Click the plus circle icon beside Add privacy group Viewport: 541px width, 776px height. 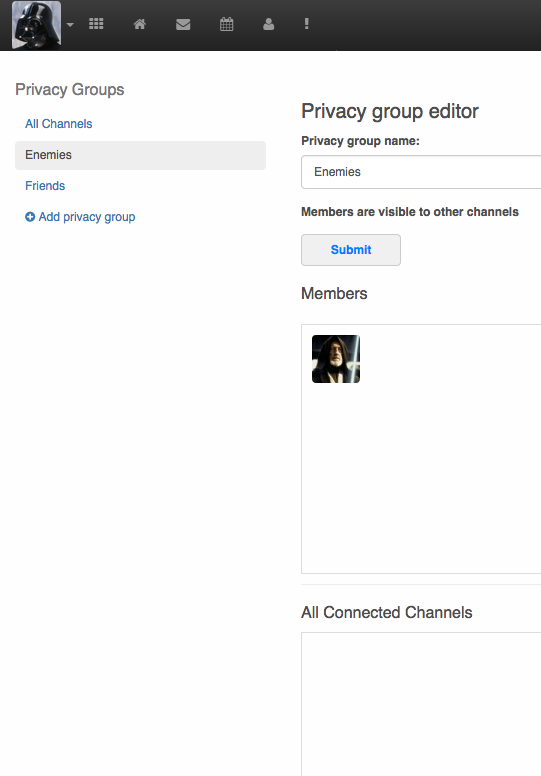point(30,217)
